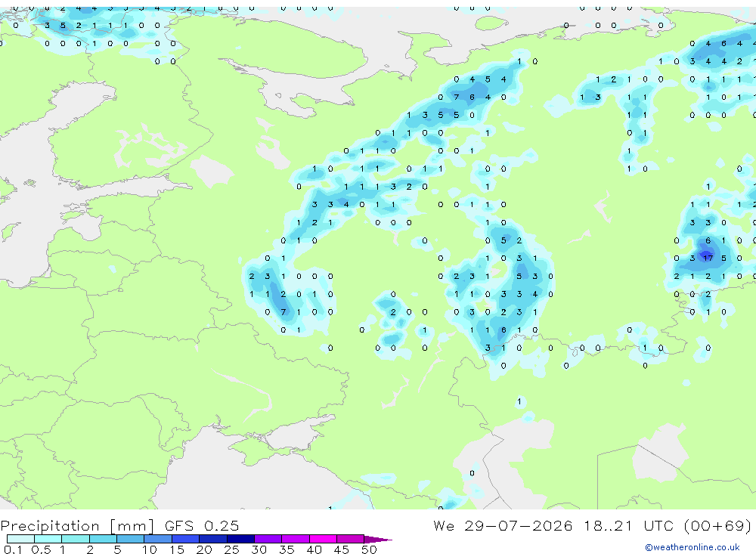Click the "Precipitation" title word

(x=50, y=526)
